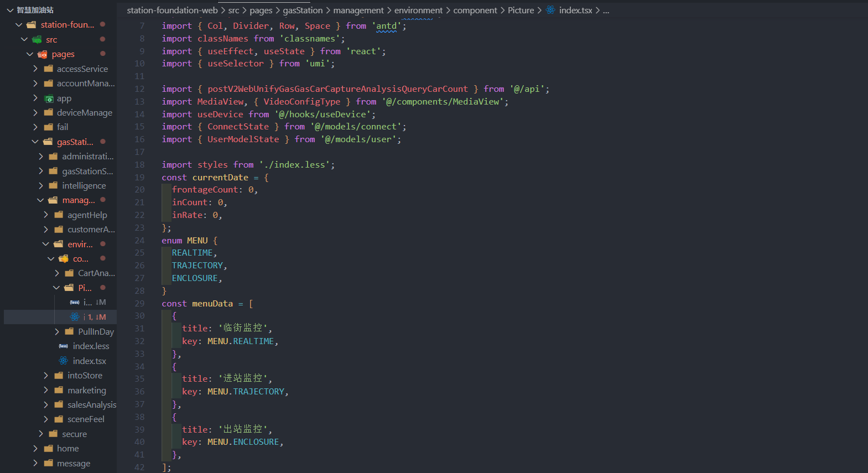Click the salesAnalysis folder icon
The image size is (868, 473).
coord(59,405)
